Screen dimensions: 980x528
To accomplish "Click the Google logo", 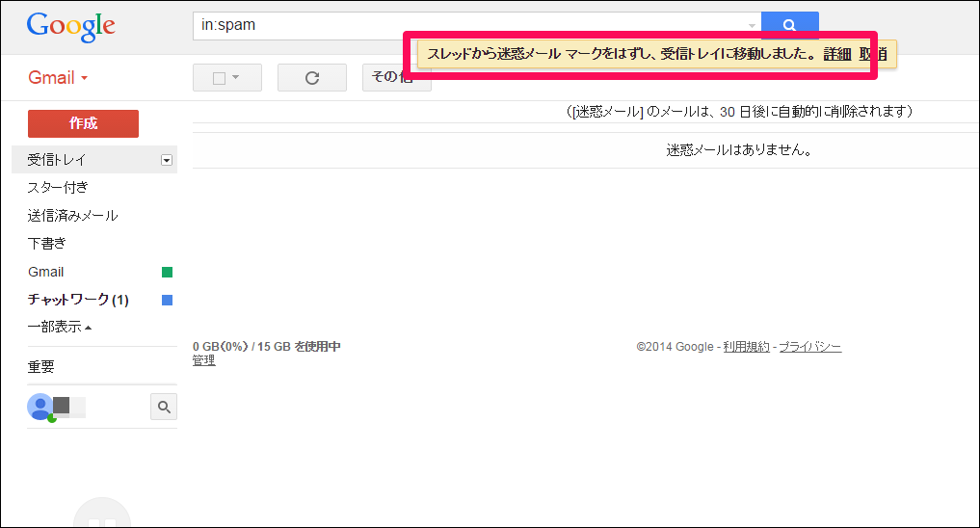I will click(70, 26).
